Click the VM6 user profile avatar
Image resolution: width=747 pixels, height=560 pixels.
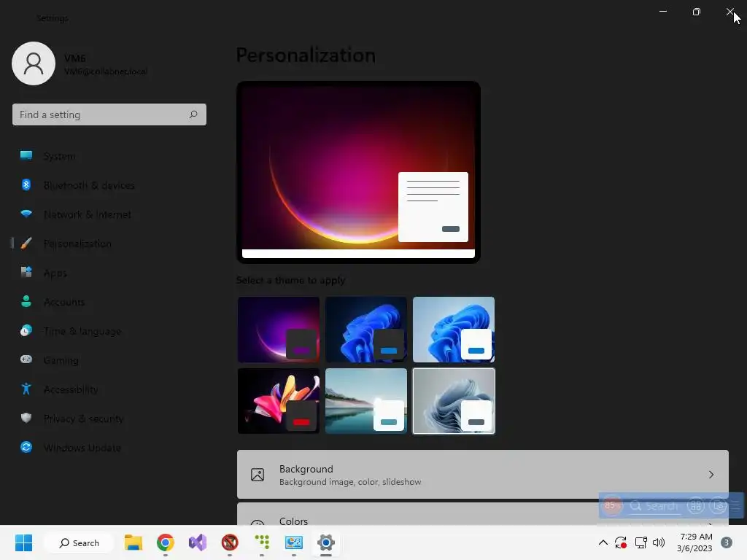[34, 63]
